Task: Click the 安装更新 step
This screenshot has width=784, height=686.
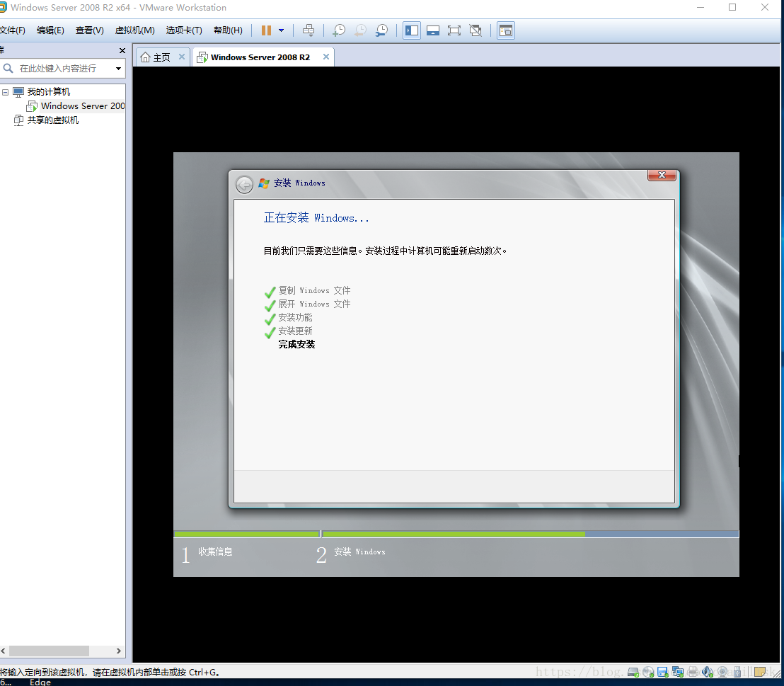Action: coord(295,331)
